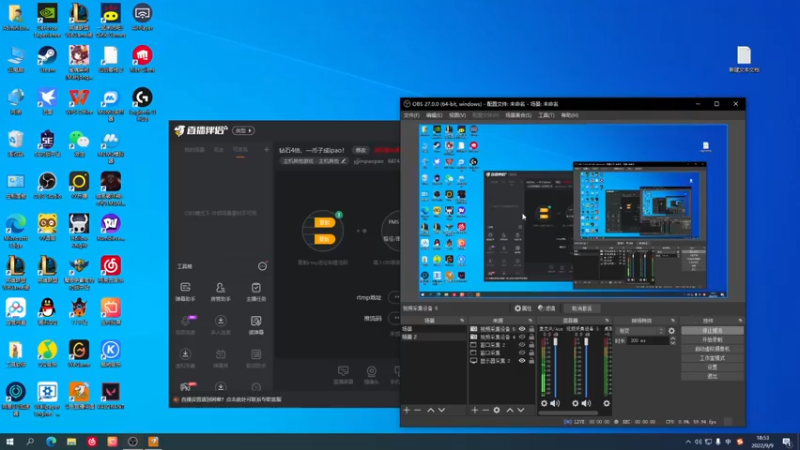Open settings gear for the mic/Aux mixer channel
Image resolution: width=800 pixels, height=450 pixels.
point(544,403)
